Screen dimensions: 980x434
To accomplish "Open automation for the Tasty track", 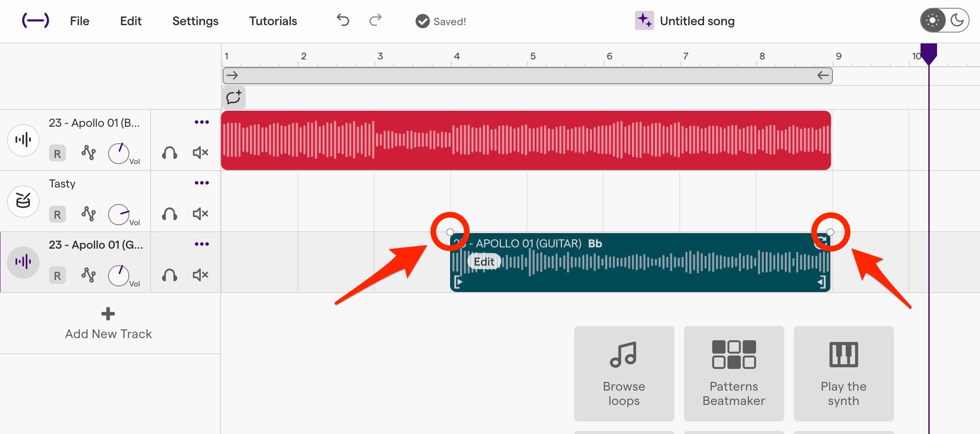I will [x=89, y=214].
